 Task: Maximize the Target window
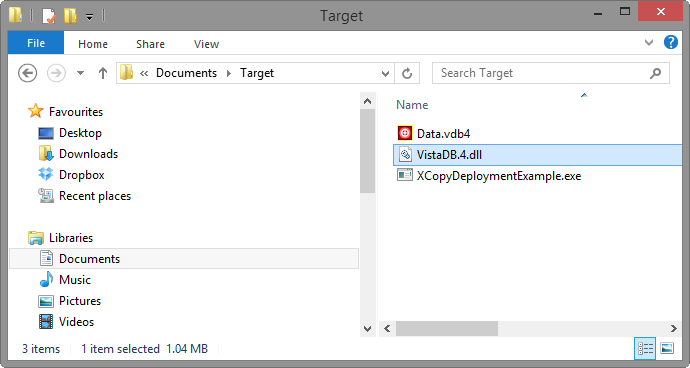(625, 11)
